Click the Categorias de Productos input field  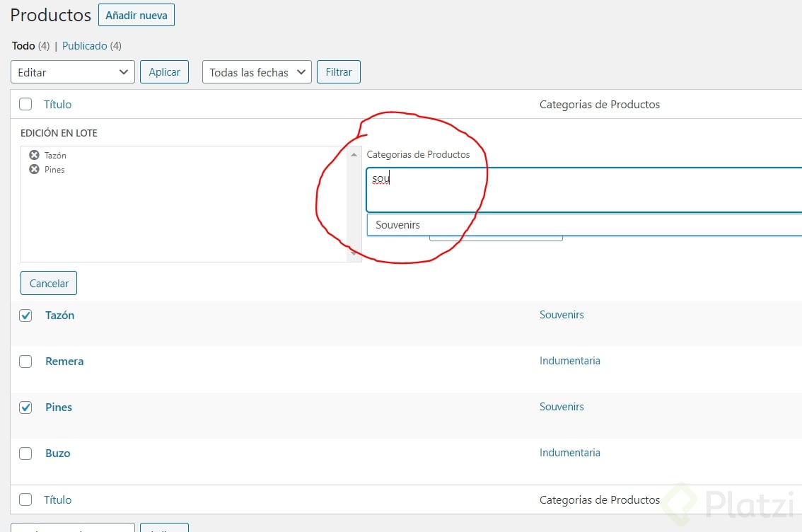pos(584,190)
